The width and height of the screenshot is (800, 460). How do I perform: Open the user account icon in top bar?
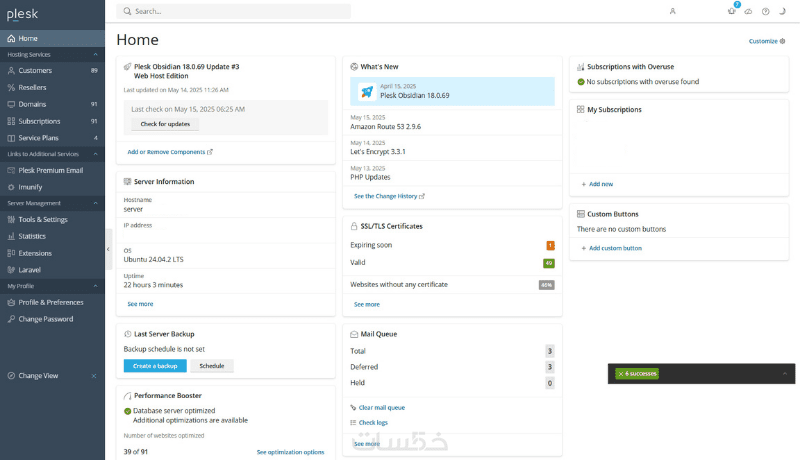click(x=672, y=11)
